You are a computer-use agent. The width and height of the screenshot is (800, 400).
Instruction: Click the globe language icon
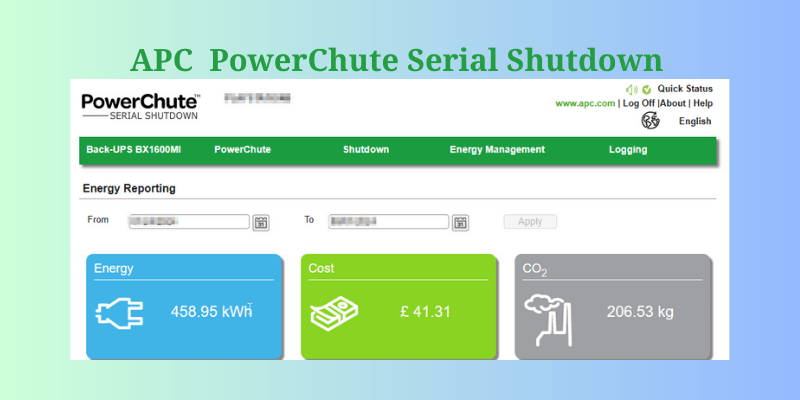(x=651, y=121)
